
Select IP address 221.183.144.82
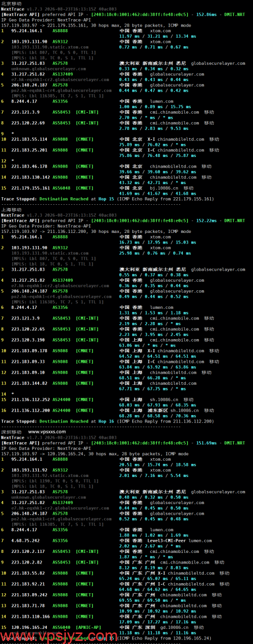(29, 383)
